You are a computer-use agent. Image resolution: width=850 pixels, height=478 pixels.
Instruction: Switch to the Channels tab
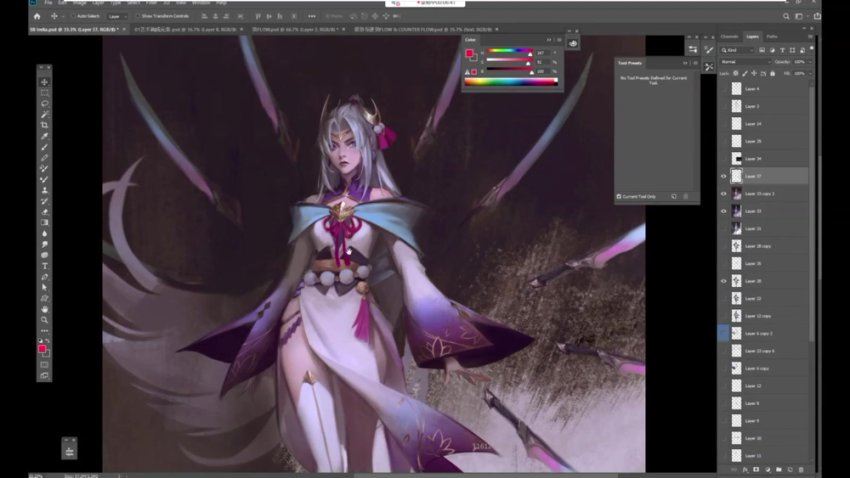click(x=729, y=37)
